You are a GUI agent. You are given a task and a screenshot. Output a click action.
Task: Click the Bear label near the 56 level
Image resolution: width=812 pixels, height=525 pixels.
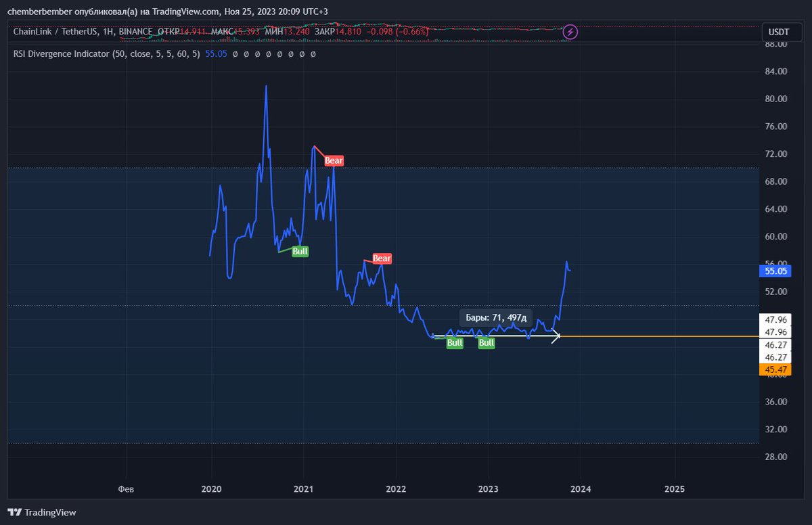pyautogui.click(x=382, y=258)
